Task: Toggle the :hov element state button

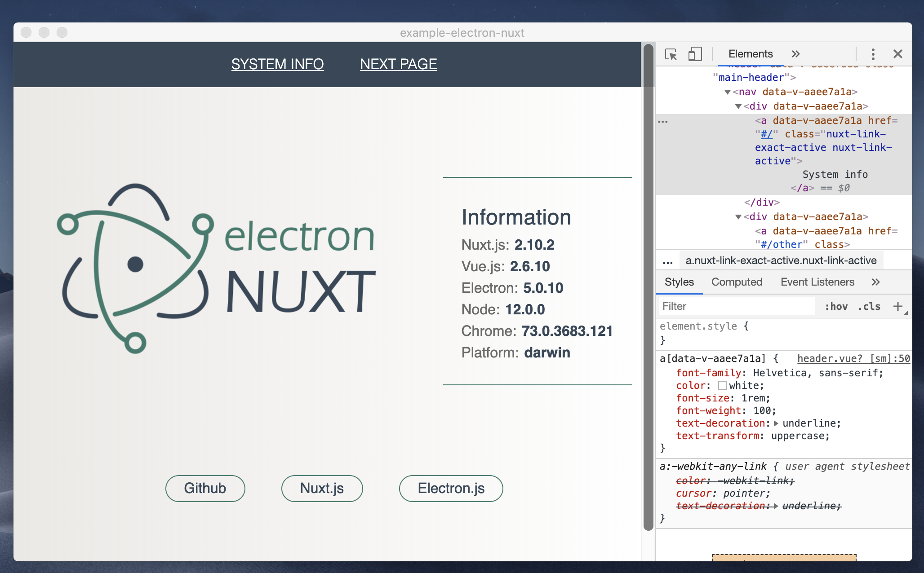Action: (x=836, y=306)
